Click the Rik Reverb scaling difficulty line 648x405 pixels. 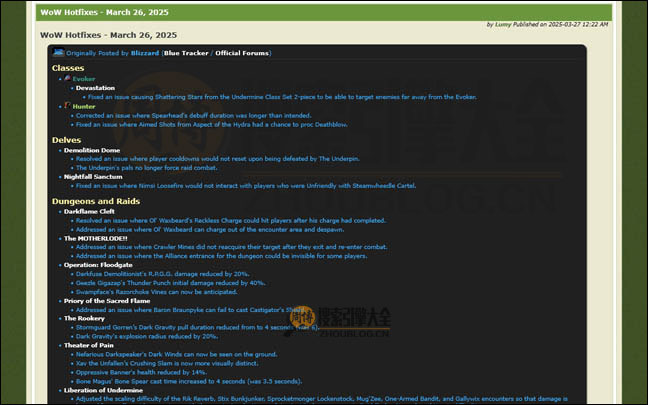click(322, 399)
